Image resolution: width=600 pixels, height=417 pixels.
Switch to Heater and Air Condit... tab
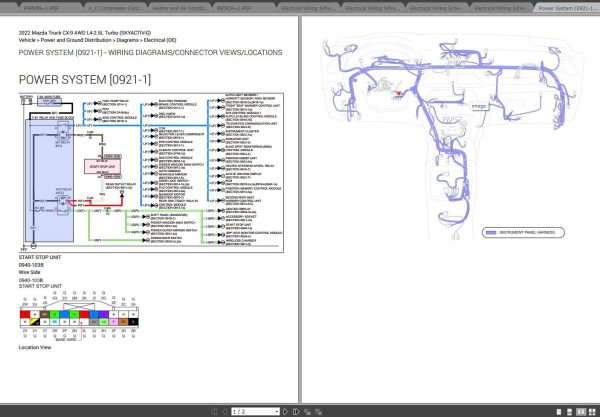coord(180,8)
